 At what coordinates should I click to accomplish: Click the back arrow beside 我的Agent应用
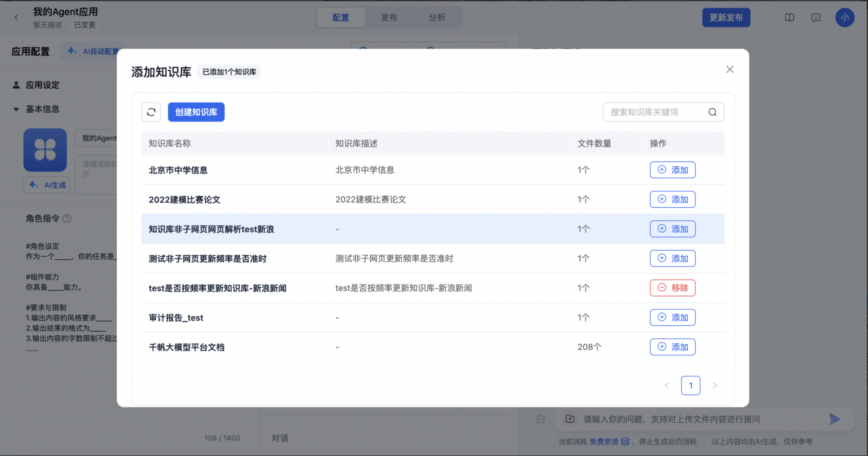(16, 17)
